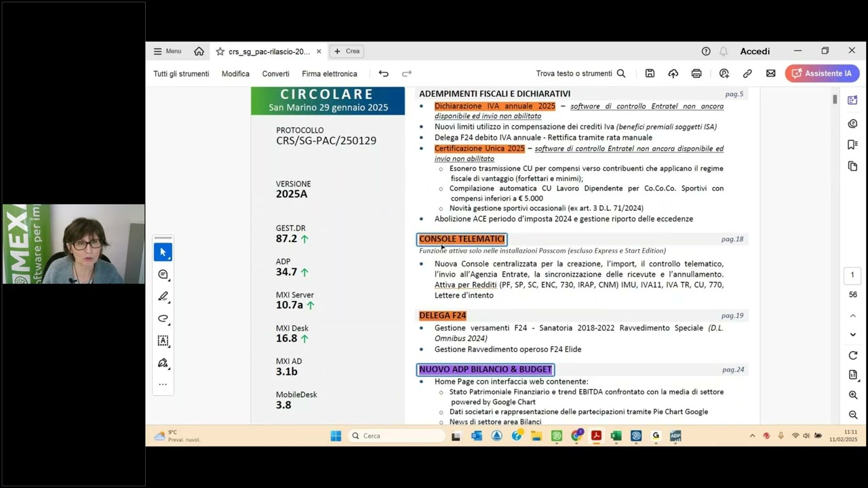Image resolution: width=868 pixels, height=488 pixels.
Task: Click the pag.24 page reference
Action: click(733, 370)
